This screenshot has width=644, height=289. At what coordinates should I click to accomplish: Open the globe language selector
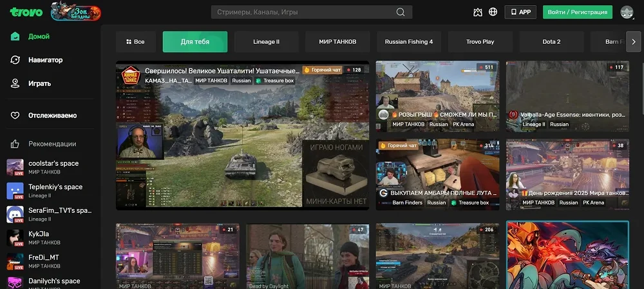click(x=493, y=12)
